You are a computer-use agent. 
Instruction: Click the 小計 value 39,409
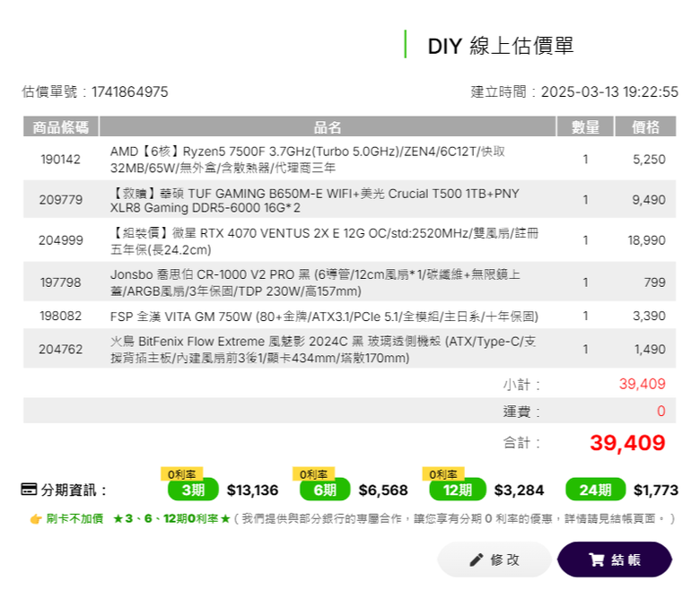pyautogui.click(x=642, y=384)
